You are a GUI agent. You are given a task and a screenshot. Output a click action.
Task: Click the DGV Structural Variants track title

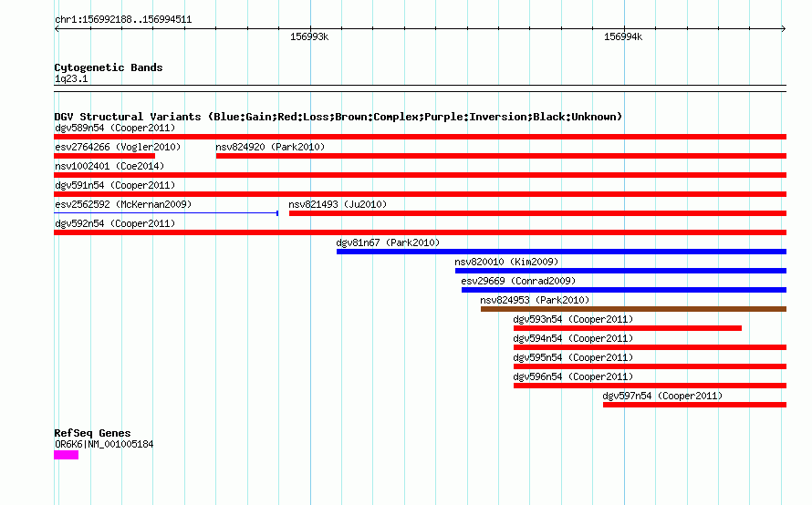click(338, 117)
